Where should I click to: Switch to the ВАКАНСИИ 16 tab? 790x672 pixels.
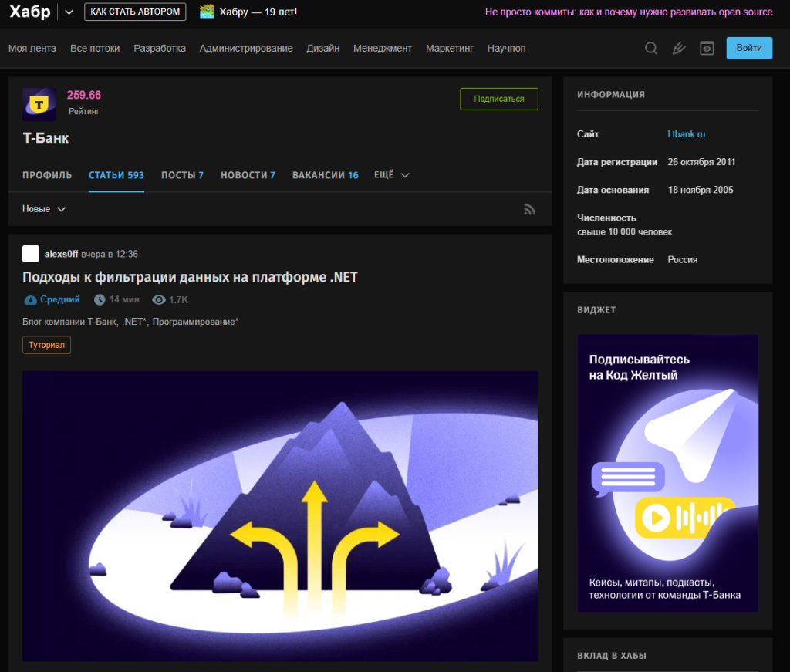(x=326, y=175)
